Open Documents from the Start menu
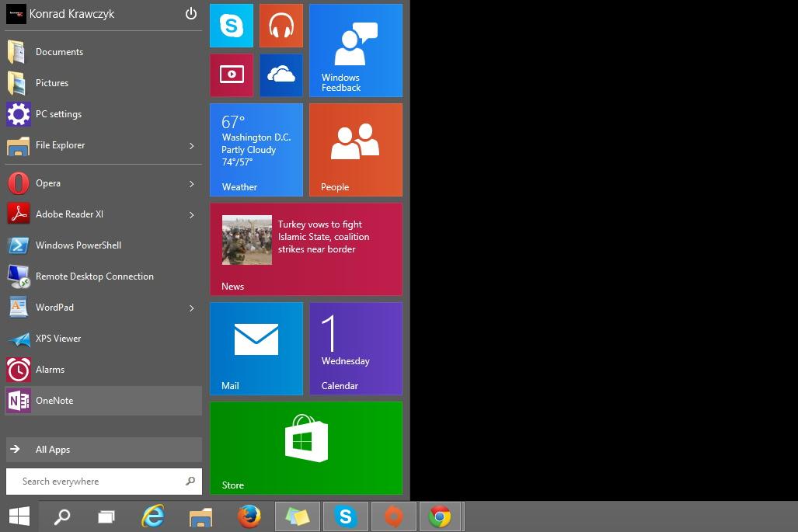Screen dimensions: 798x532 103,52
